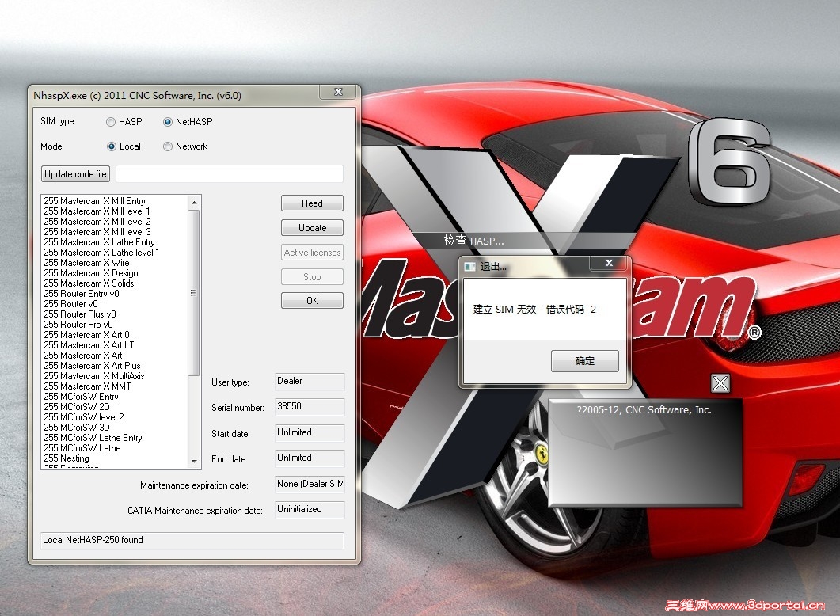This screenshot has width=840, height=616.
Task: Select '255 Mastercam X Lathe level 1' row
Action: coord(115,253)
